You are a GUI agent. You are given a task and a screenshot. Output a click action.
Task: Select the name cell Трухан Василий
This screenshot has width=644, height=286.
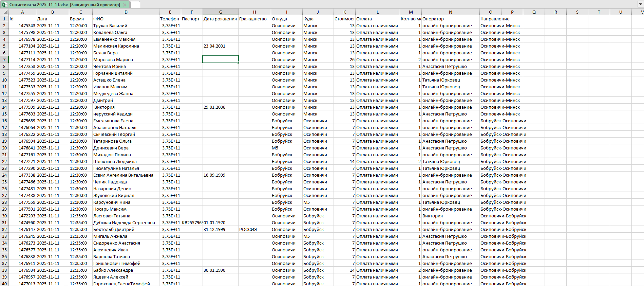point(126,25)
